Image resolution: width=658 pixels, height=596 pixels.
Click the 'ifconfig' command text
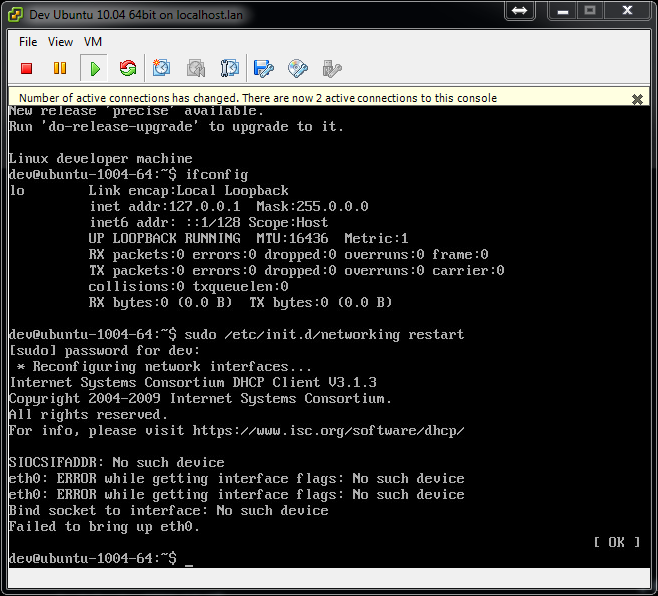tap(217, 175)
